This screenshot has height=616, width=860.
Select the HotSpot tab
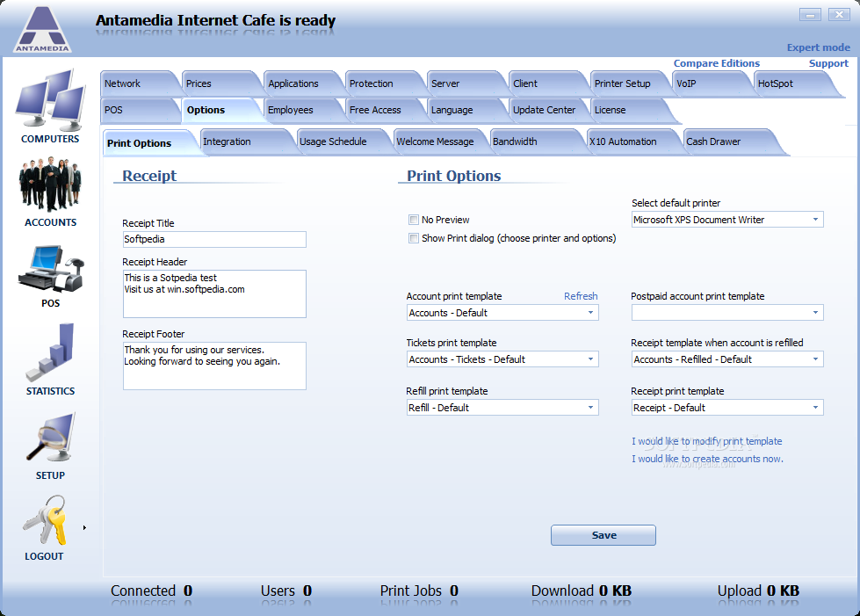[x=794, y=84]
